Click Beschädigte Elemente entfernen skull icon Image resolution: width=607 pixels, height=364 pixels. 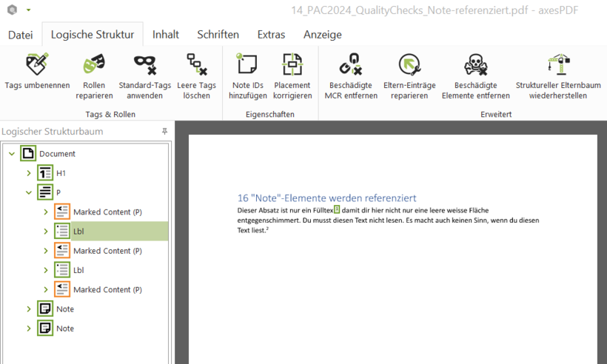point(476,64)
